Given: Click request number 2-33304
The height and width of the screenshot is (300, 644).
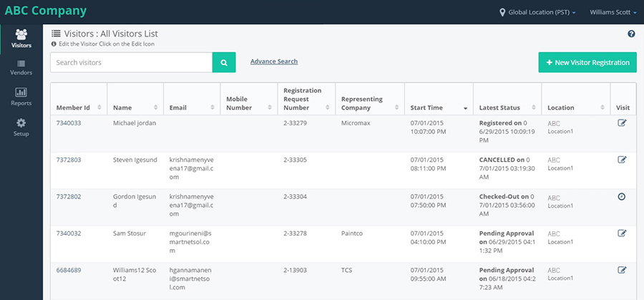Looking at the screenshot, I should coord(295,196).
